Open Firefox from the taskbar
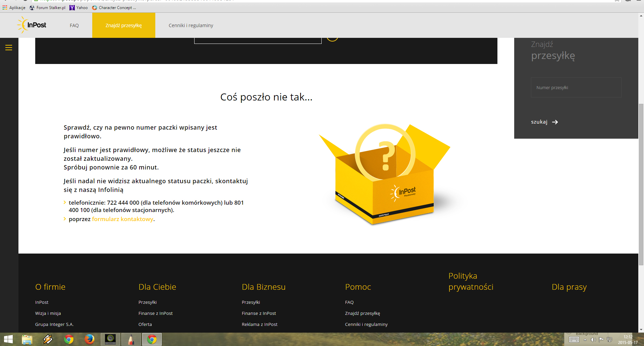Viewport: 644px width, 346px height. coord(90,339)
